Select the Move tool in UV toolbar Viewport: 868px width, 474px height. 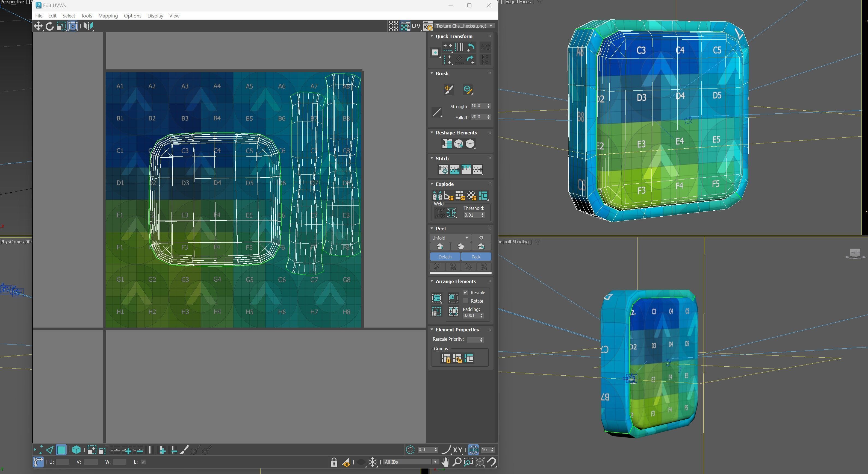pos(38,26)
